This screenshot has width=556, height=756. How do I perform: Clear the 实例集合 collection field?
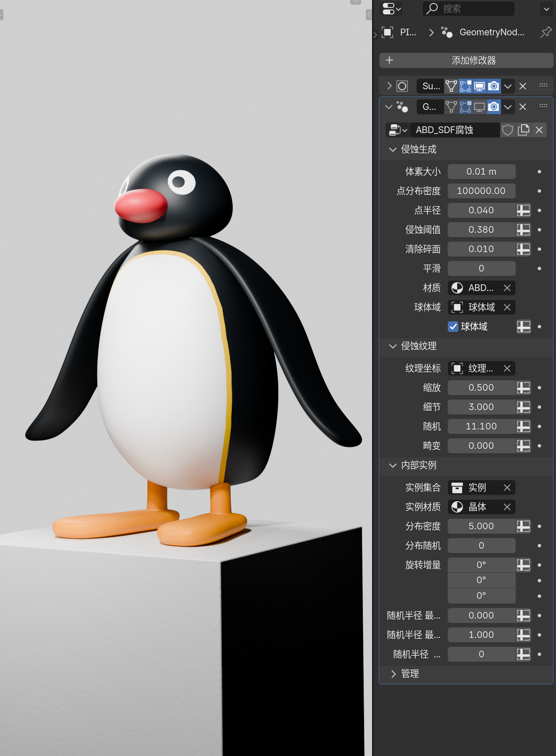pos(507,488)
